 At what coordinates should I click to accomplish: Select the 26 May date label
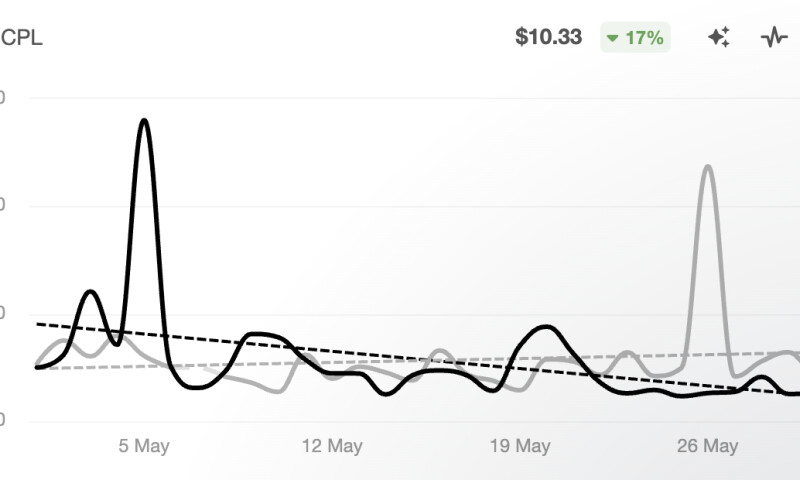pyautogui.click(x=708, y=446)
